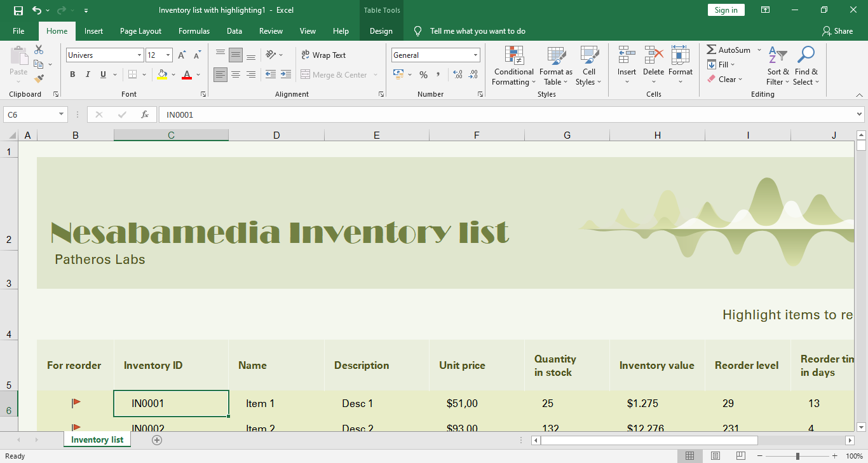The image size is (868, 463).
Task: Click the Percent Style icon
Action: coord(423,75)
